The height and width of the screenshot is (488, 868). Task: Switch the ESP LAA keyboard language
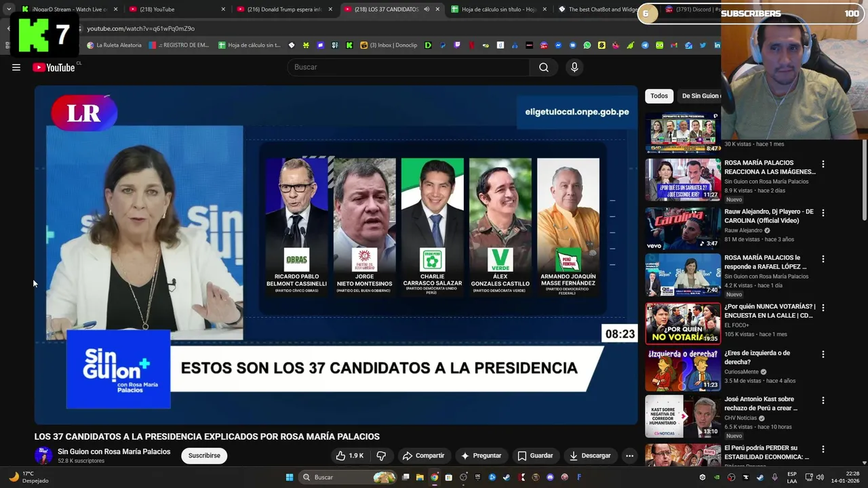tap(792, 477)
